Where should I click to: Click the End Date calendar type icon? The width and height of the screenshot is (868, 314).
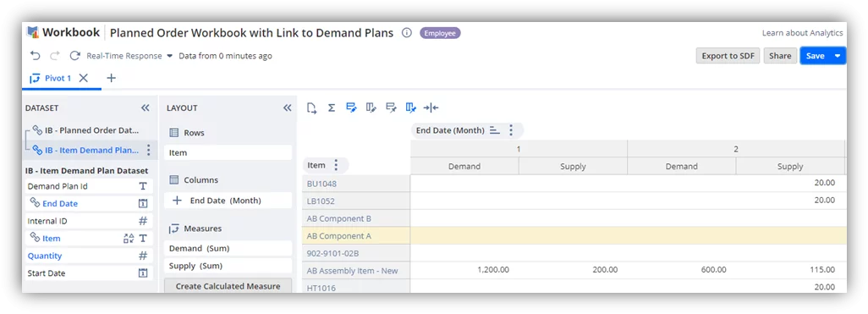point(143,204)
